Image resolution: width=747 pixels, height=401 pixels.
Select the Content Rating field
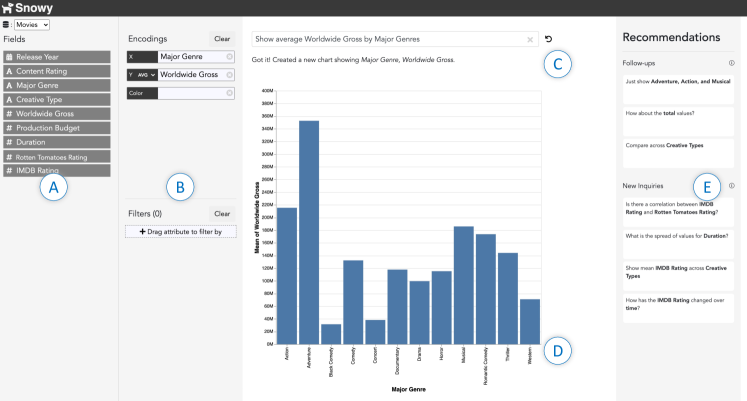click(x=57, y=71)
